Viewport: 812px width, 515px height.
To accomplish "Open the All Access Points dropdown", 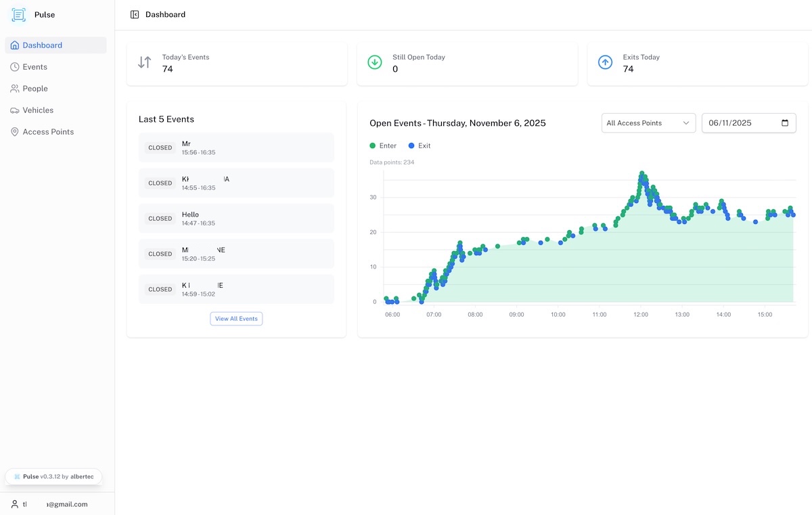I will click(x=648, y=123).
